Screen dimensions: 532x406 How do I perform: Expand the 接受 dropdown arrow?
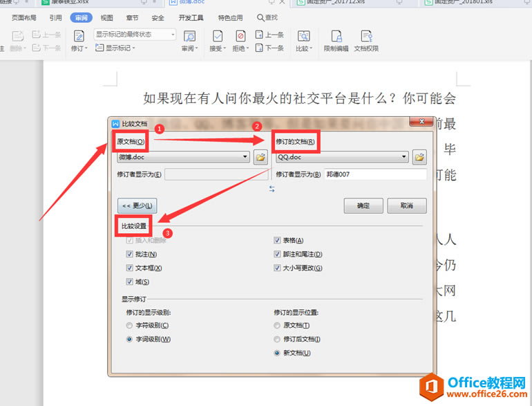[x=225, y=48]
